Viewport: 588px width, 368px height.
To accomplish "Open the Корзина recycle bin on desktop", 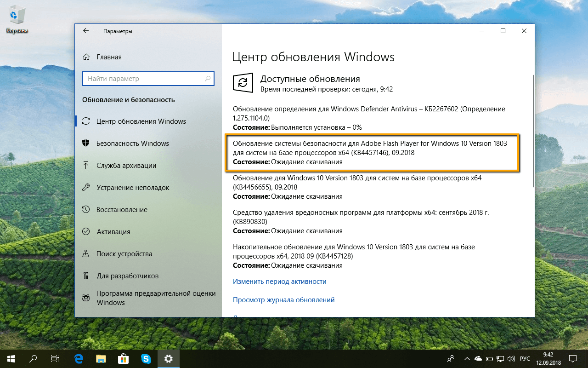I will 17,20.
